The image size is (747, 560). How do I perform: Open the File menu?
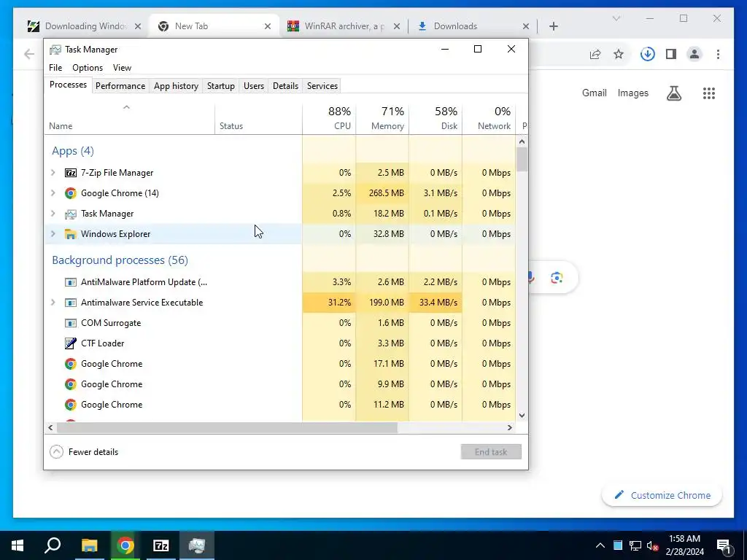[x=55, y=68]
